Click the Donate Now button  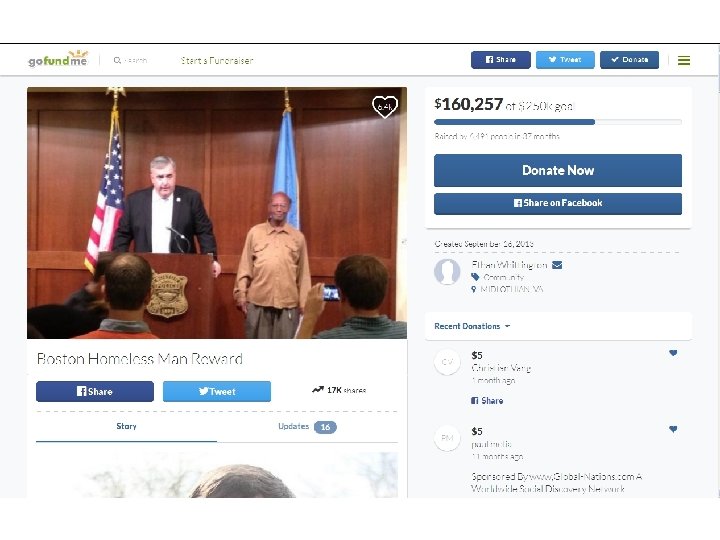(558, 170)
